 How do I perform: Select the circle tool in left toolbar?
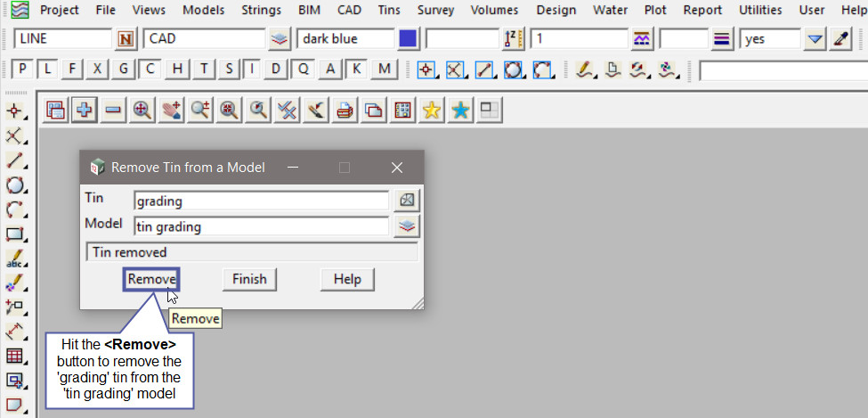(x=15, y=186)
